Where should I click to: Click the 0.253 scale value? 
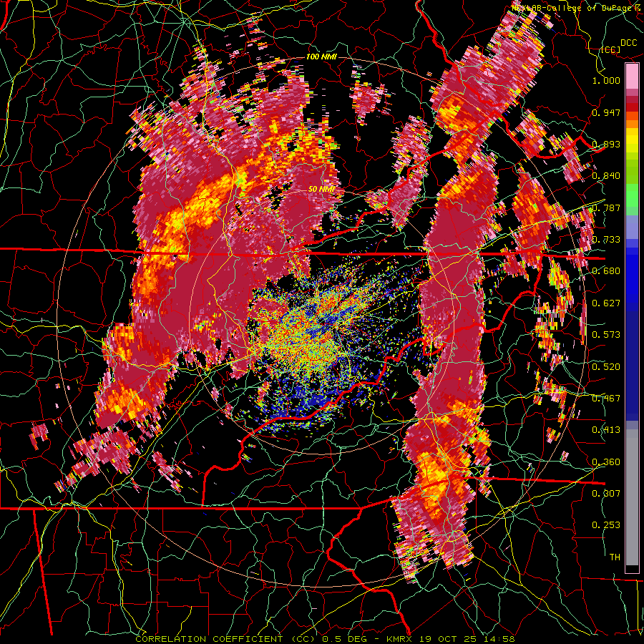[606, 525]
